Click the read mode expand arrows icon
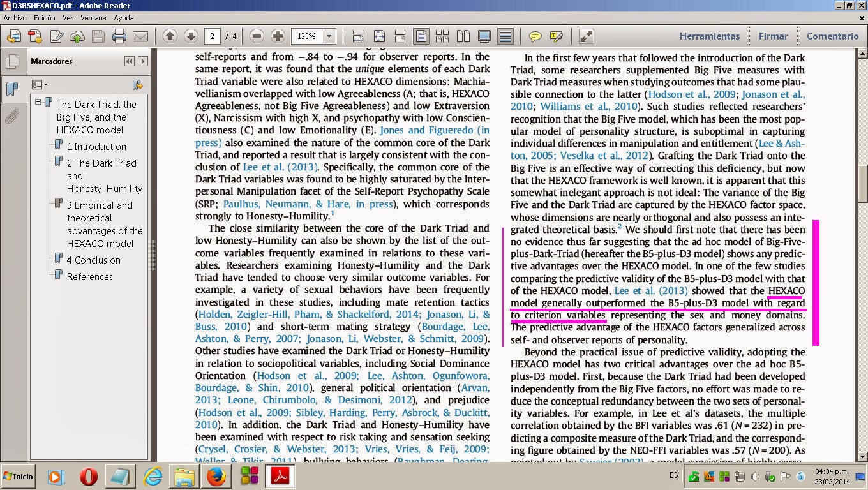The image size is (868, 490). [586, 36]
